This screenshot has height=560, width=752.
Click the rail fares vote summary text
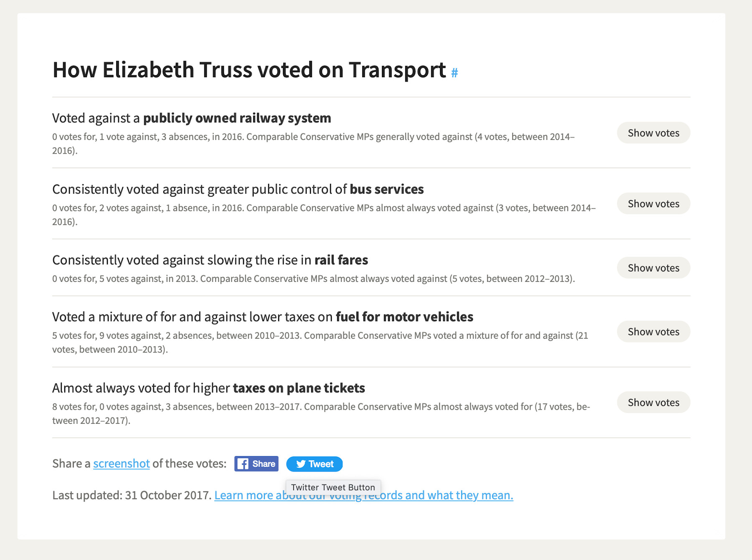coord(313,279)
